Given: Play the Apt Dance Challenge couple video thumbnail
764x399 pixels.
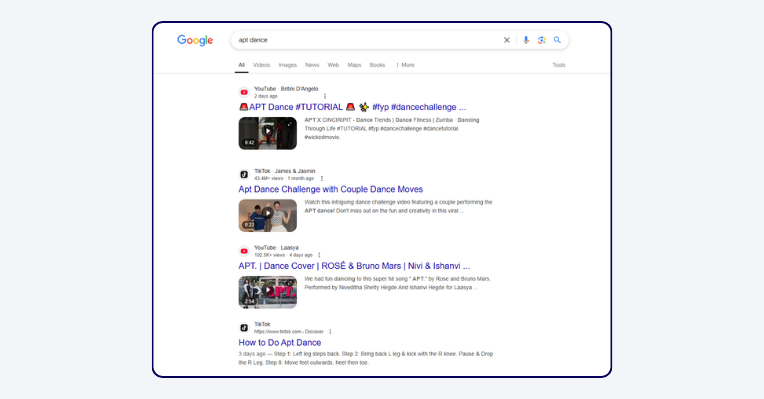Looking at the screenshot, I should (x=267, y=215).
